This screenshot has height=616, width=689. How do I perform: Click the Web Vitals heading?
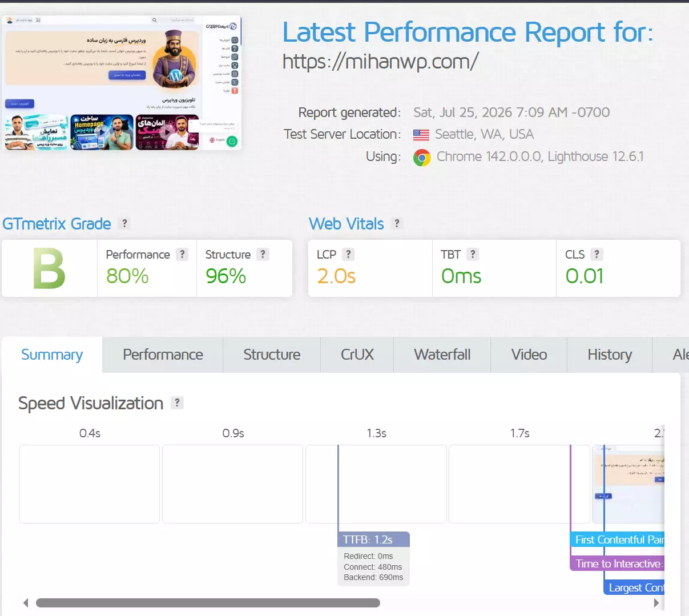(346, 223)
